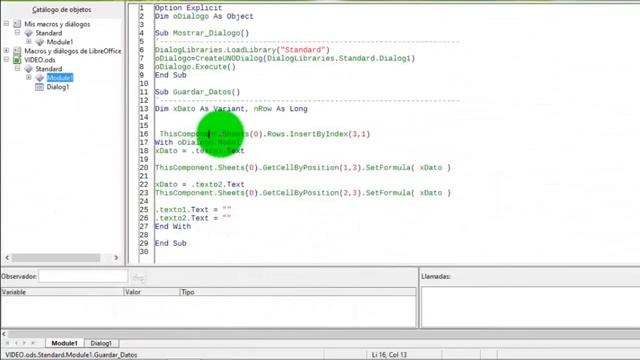The height and width of the screenshot is (360, 640).
Task: Click the object catalog horizontal scrollbar thumb
Action: [56, 258]
